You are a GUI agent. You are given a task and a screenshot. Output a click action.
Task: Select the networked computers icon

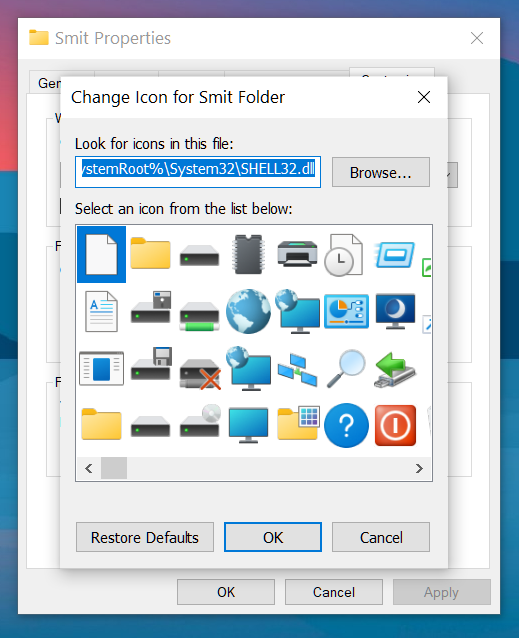297,370
